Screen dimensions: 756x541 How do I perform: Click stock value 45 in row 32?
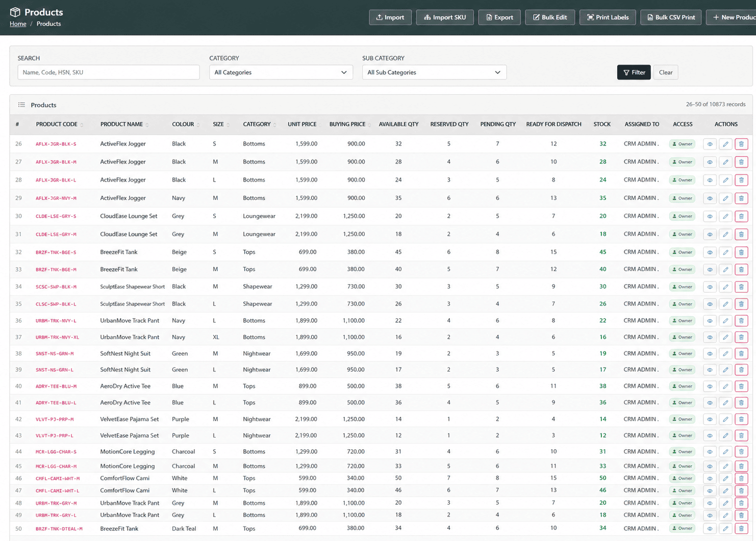click(x=602, y=252)
